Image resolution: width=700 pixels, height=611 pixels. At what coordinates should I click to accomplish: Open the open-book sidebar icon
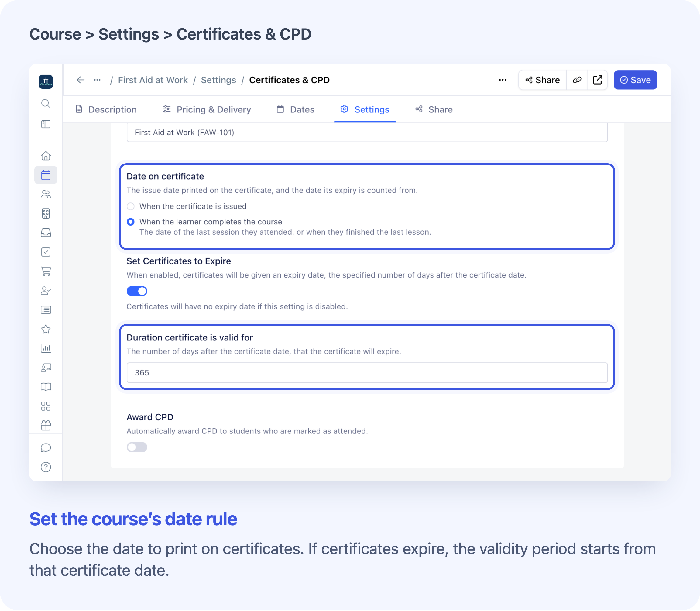[46, 387]
